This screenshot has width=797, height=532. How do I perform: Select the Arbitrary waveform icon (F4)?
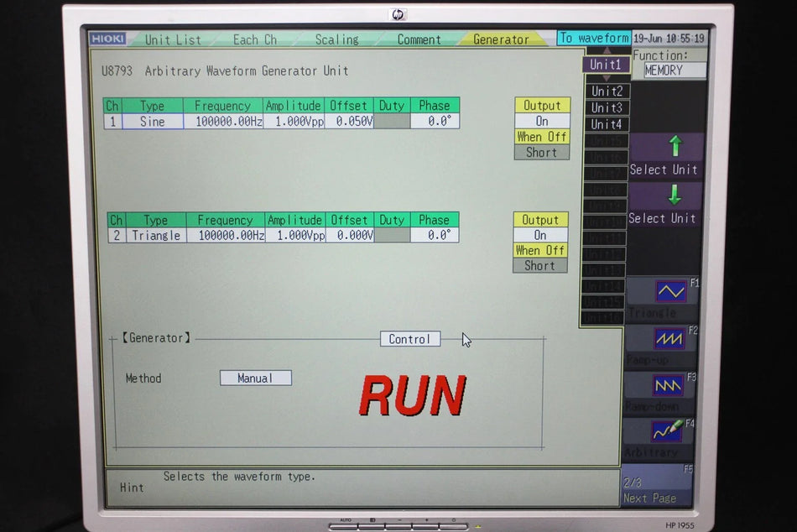coord(666,432)
